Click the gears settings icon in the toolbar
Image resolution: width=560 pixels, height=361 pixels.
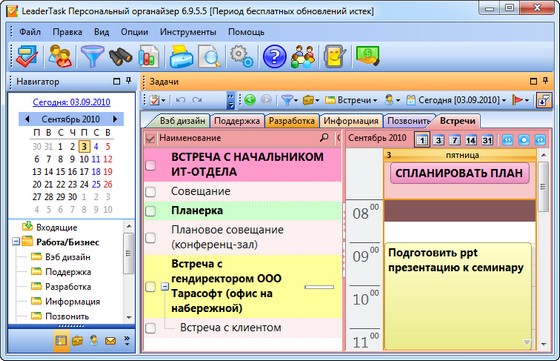click(242, 56)
